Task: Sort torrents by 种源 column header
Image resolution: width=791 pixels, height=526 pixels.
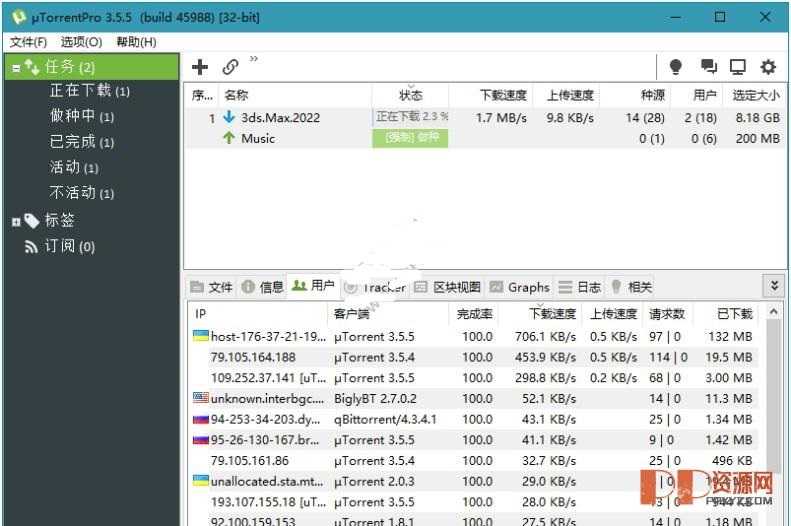Action: tap(636, 95)
